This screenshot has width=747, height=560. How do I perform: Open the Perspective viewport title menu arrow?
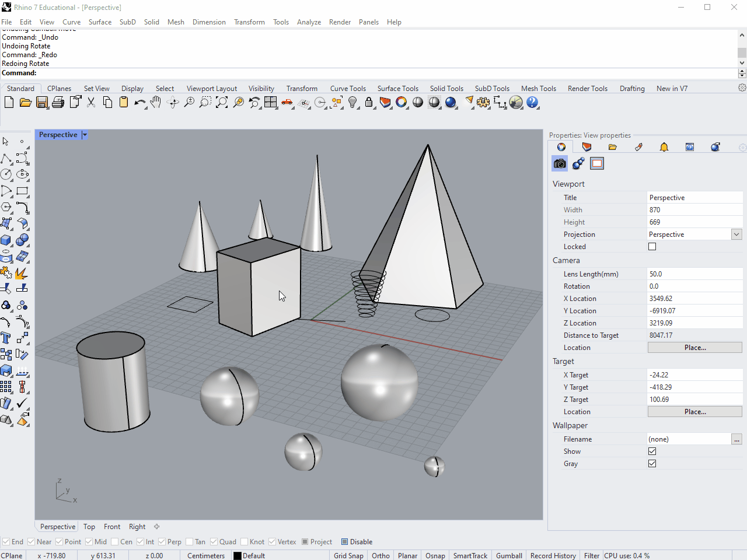click(85, 135)
